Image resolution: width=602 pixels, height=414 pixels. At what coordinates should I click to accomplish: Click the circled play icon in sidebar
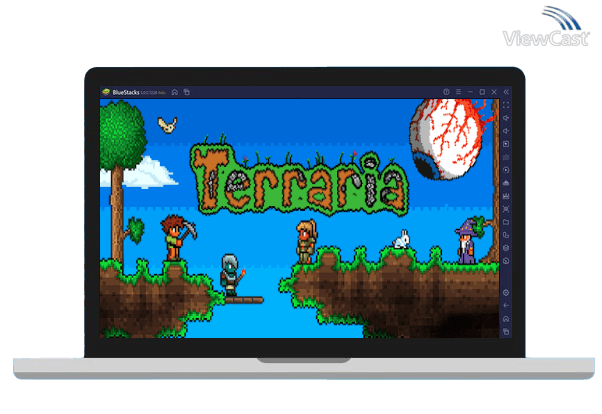(506, 170)
